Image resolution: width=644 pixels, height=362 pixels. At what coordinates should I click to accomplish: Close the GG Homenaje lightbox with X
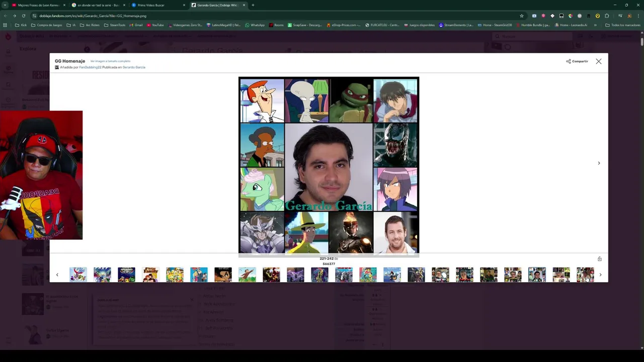point(598,61)
